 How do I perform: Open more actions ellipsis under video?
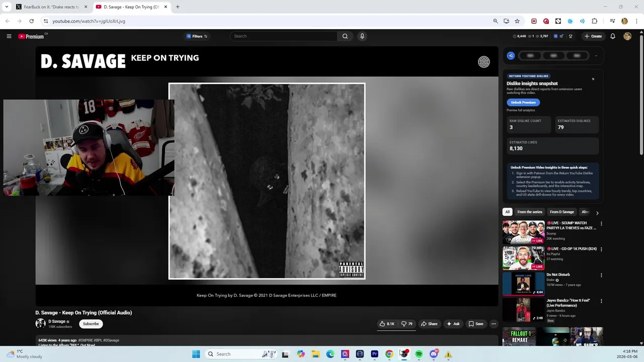click(x=494, y=324)
